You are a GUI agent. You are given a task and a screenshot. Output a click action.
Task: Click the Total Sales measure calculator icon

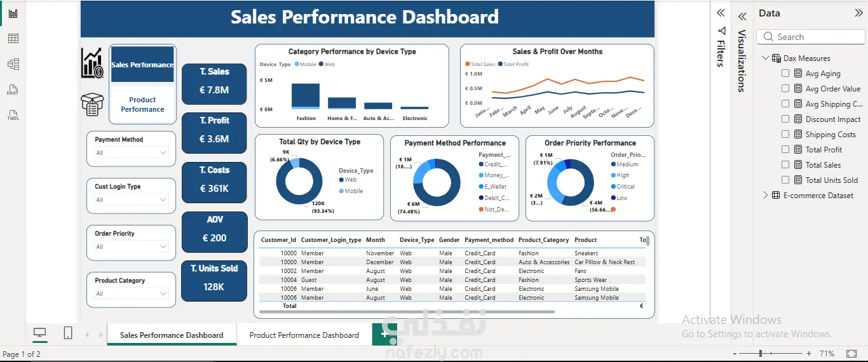tap(798, 165)
